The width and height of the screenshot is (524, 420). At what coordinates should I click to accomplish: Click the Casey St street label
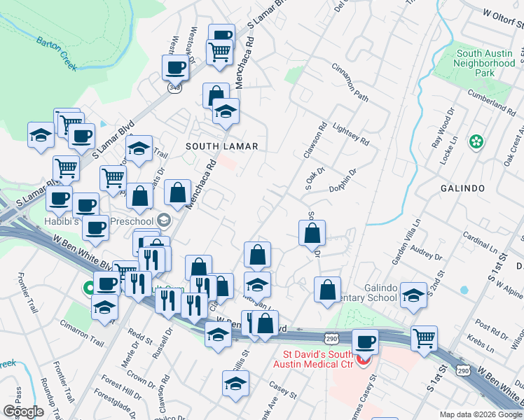(x=283, y=391)
